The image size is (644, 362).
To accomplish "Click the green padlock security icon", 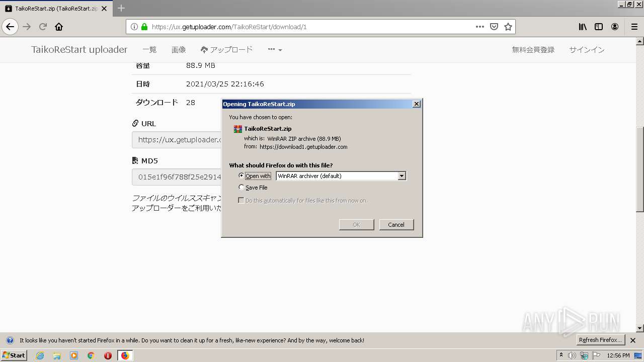I will coord(144,27).
